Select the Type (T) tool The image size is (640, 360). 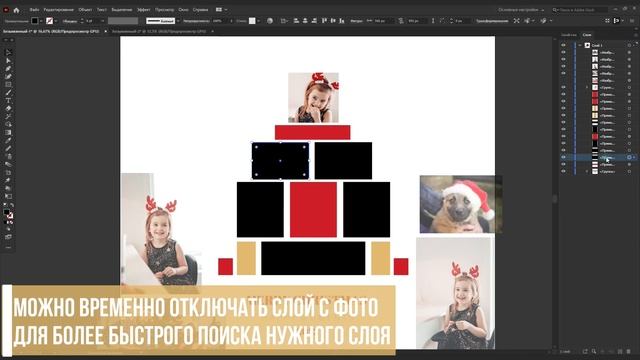tap(8, 100)
